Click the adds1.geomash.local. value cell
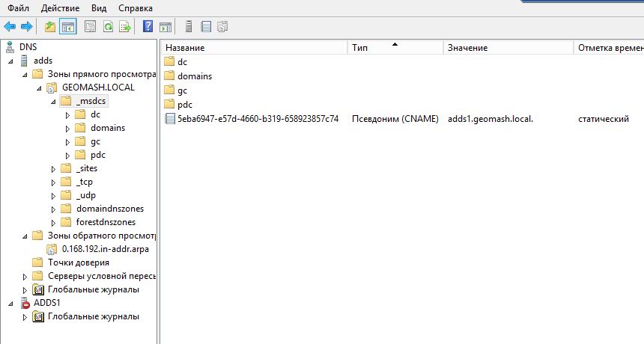This screenshot has width=644, height=344. [x=490, y=119]
